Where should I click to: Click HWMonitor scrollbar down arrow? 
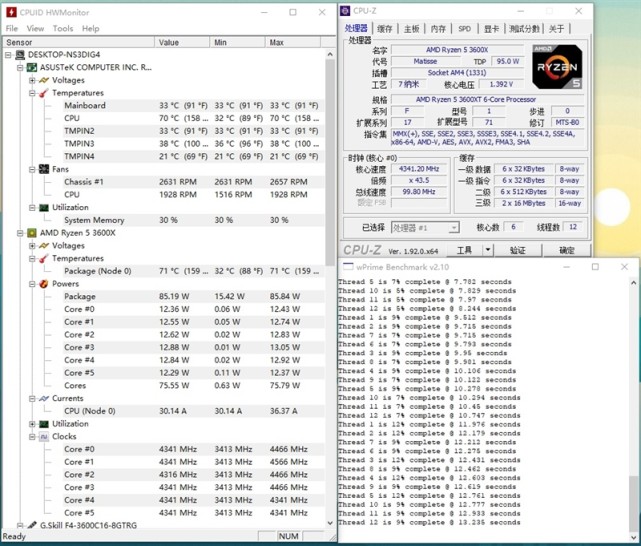(330, 523)
